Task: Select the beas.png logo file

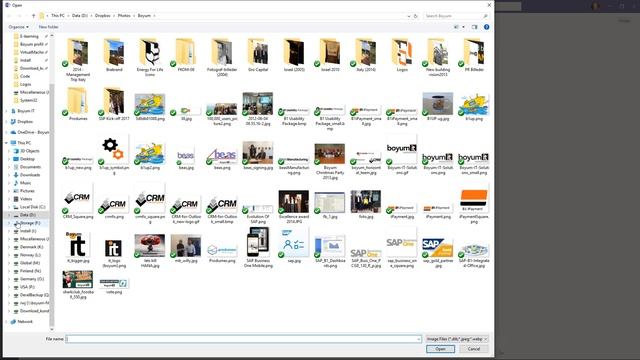Action: [222, 158]
